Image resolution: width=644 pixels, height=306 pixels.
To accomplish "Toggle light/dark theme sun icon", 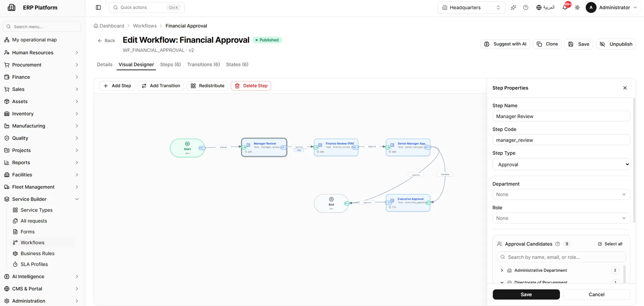I will click(577, 8).
